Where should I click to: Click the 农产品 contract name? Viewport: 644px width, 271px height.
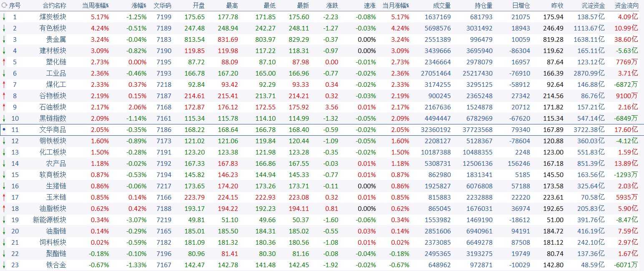point(56,164)
